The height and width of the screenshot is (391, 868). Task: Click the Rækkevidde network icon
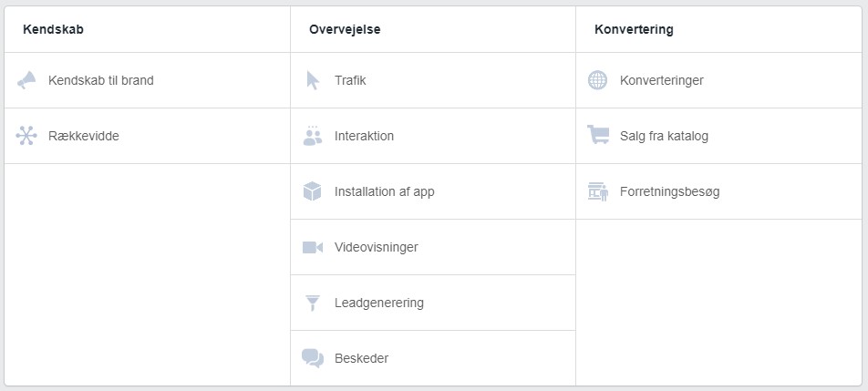click(26, 136)
